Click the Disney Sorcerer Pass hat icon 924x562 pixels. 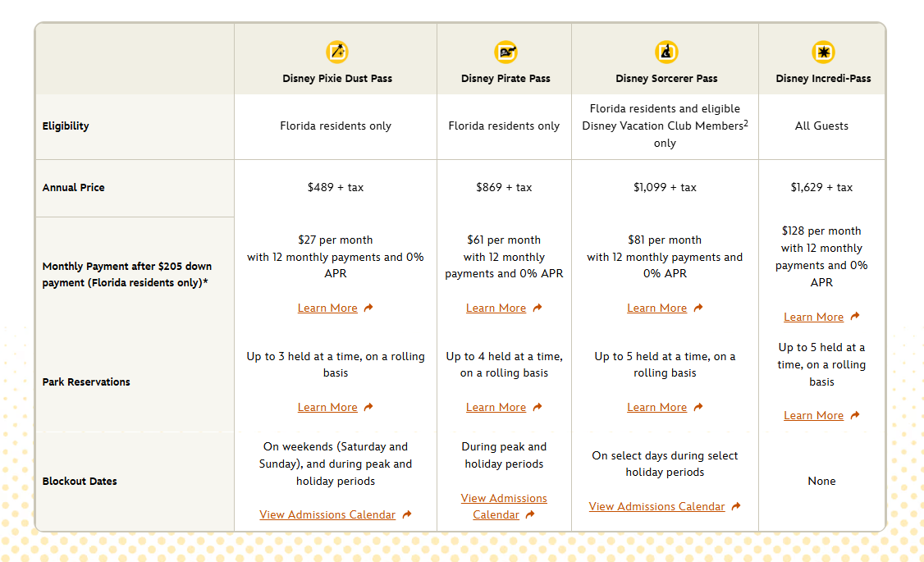coord(666,53)
